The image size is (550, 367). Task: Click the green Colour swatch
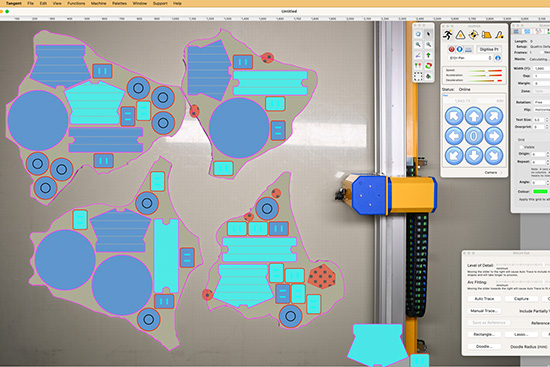[540, 192]
